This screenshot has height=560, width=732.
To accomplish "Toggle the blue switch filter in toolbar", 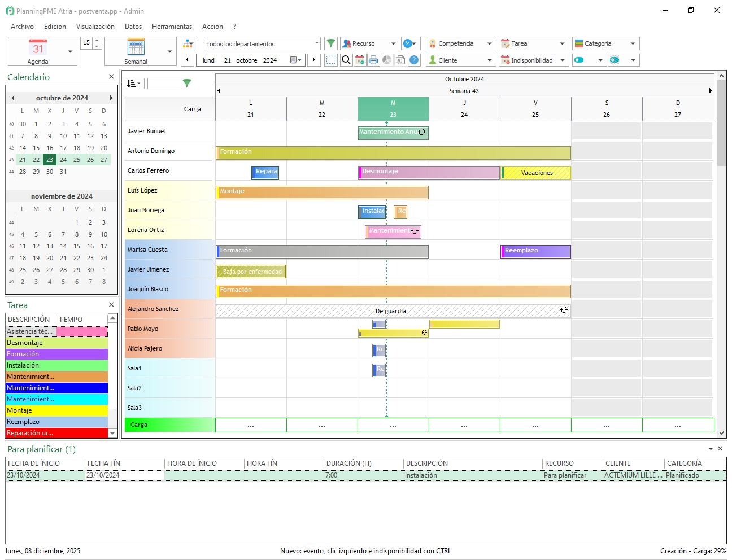I will [589, 60].
